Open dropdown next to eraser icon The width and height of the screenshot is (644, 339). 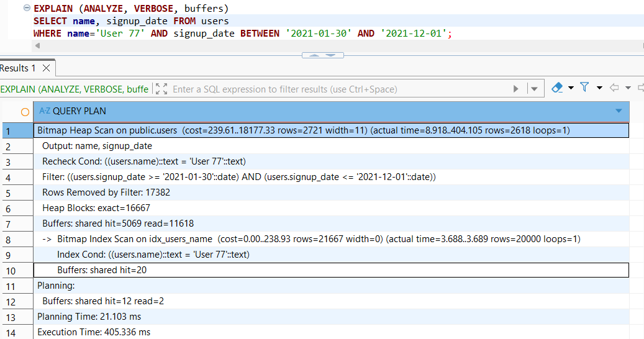(571, 88)
